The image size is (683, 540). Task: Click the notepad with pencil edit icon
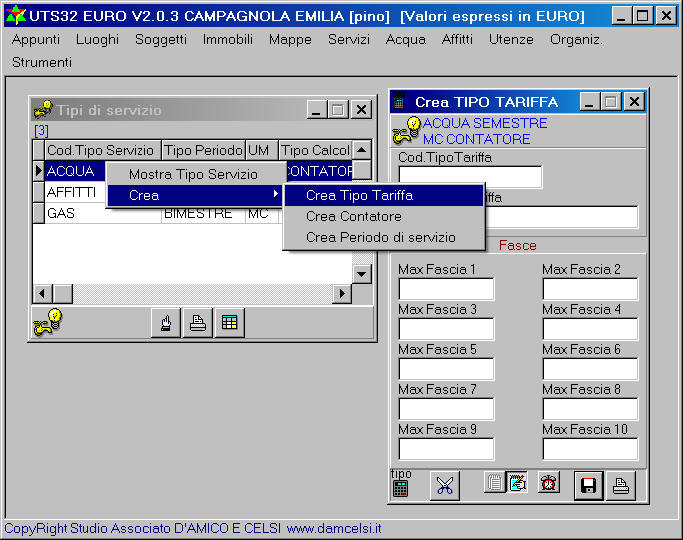pyautogui.click(x=517, y=483)
